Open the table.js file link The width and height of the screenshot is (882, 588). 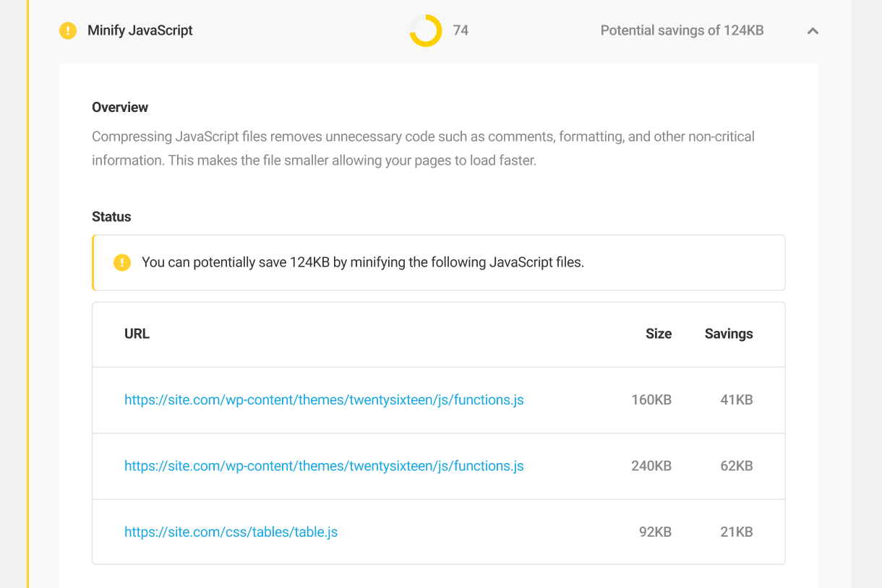click(231, 532)
